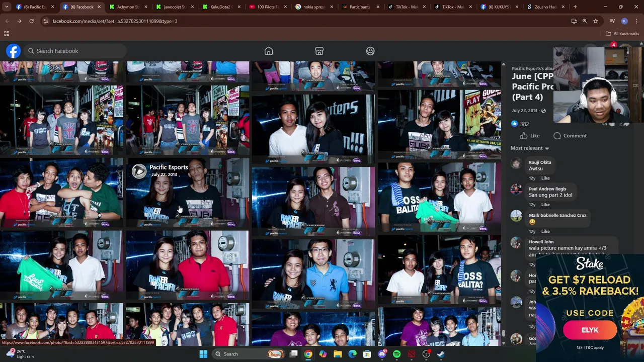The image size is (644, 362).
Task: Open the zoom magnifier icon in address bar
Action: click(x=585, y=21)
